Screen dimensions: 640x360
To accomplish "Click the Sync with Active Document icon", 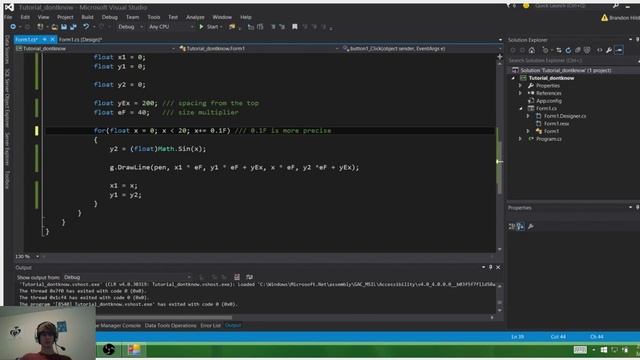I will 559,50.
